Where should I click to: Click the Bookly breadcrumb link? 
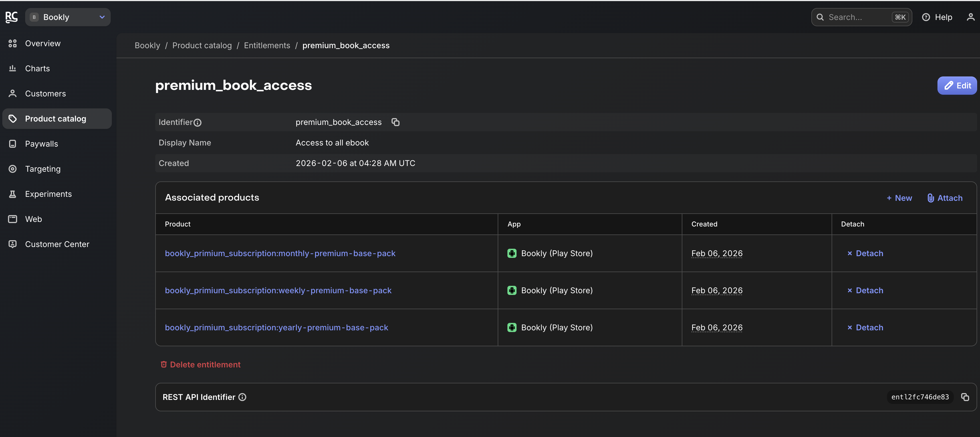147,45
